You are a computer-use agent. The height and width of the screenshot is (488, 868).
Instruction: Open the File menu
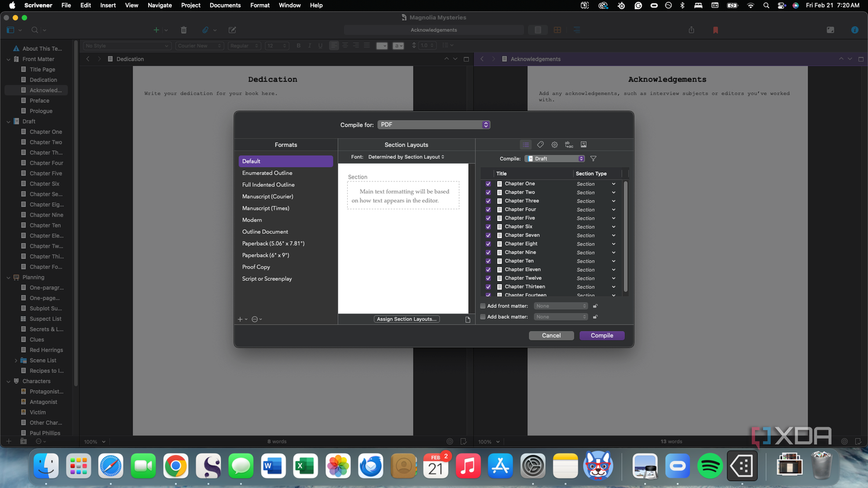pyautogui.click(x=66, y=5)
